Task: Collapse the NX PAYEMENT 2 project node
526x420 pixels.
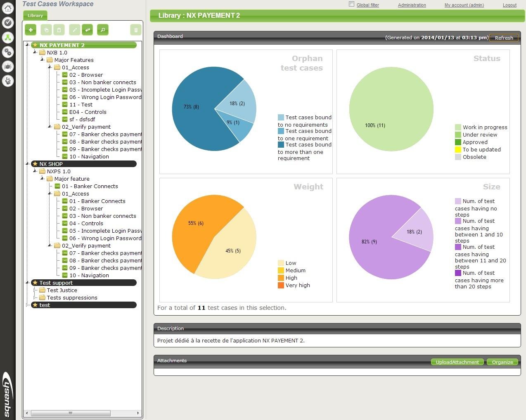Action: click(x=27, y=45)
